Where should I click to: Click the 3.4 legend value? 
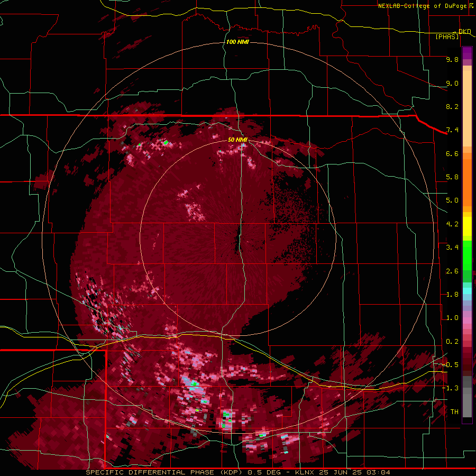(452, 248)
